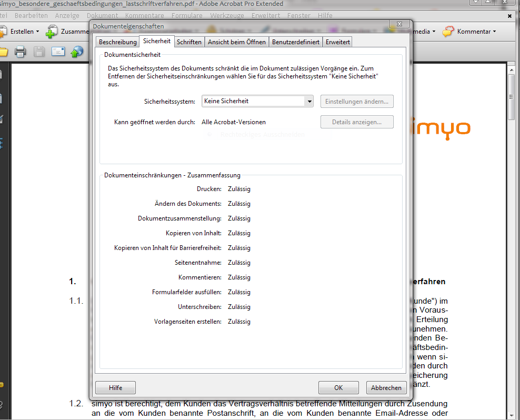Image resolution: width=520 pixels, height=420 pixels.
Task: Close the document using the menu bar x
Action: coord(509,16)
